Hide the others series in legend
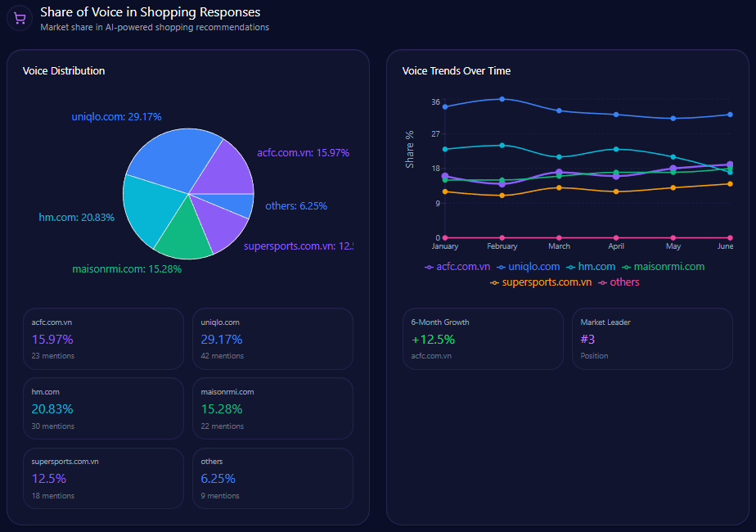The width and height of the screenshot is (756, 532). pos(619,282)
